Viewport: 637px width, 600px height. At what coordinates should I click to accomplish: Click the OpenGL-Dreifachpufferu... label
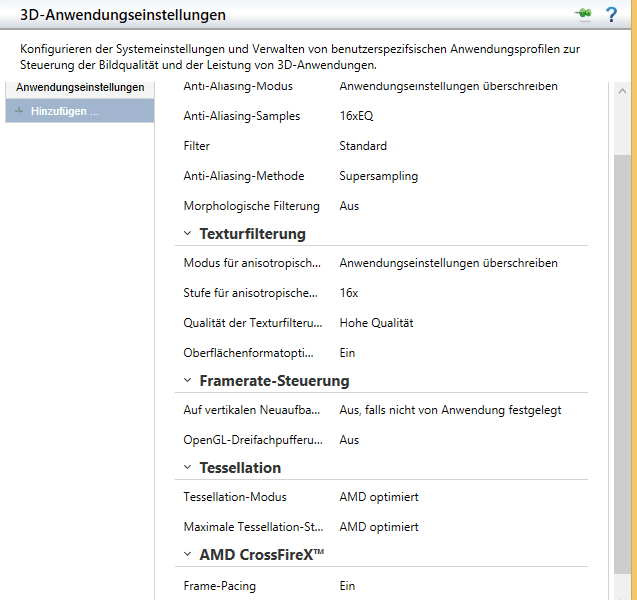[x=253, y=440]
